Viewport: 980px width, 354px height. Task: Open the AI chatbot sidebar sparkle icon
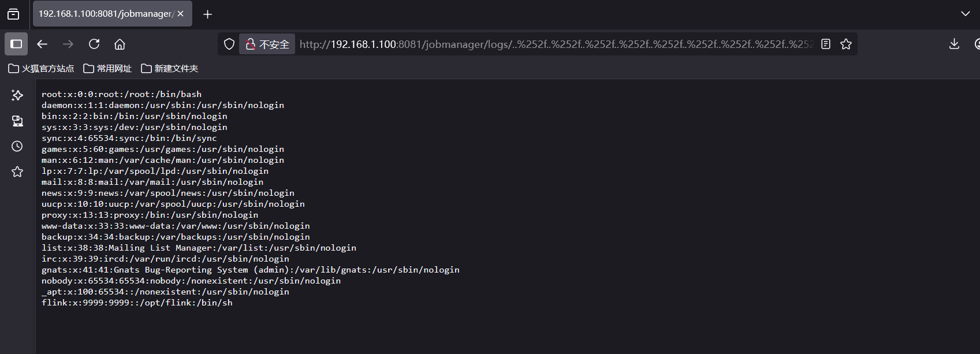17,95
